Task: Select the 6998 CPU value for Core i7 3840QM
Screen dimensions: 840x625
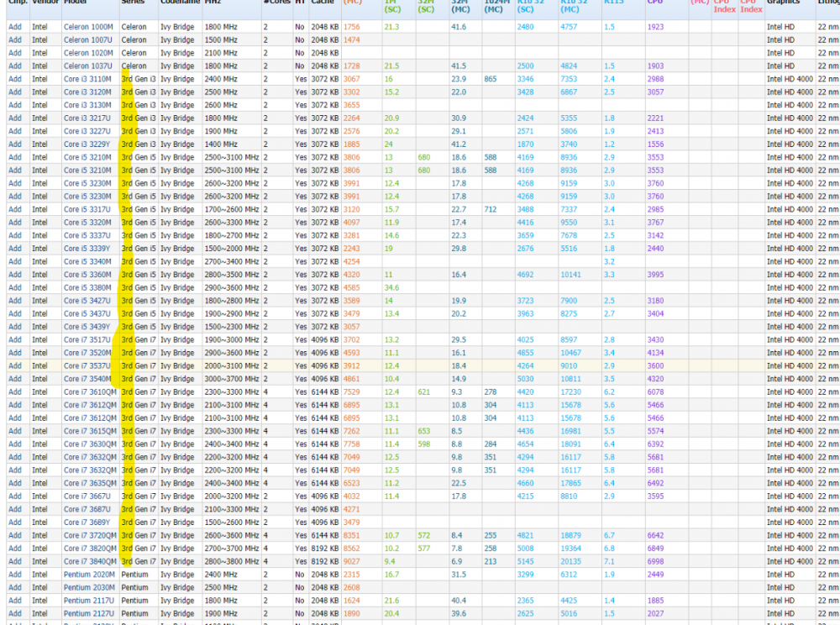Action: [655, 561]
